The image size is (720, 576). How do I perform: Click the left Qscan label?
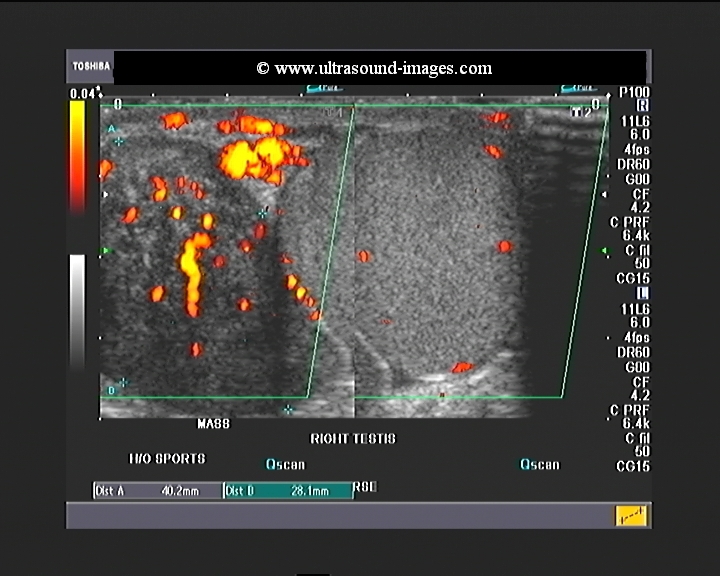285,464
